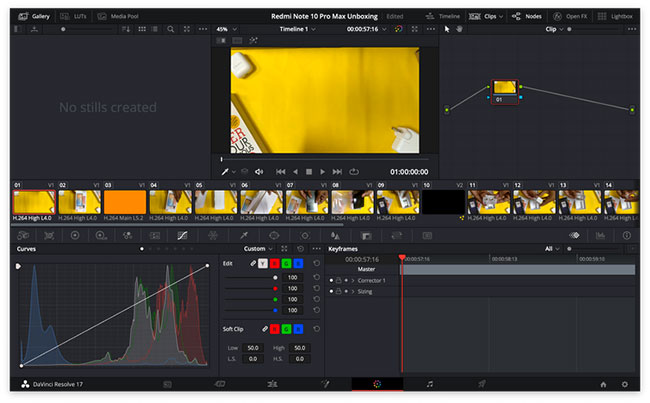Select the Qualifier eyedropper palette
The image size is (650, 403).
point(244,235)
